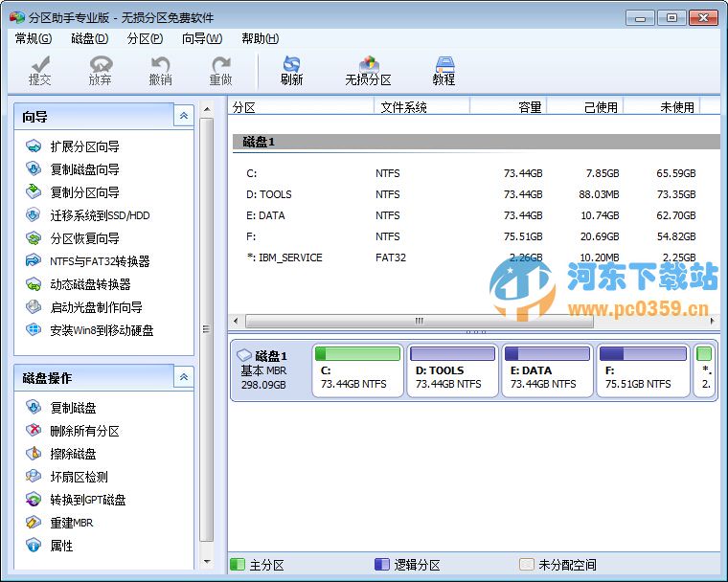Click the 62.70GB unused cell

tap(676, 215)
